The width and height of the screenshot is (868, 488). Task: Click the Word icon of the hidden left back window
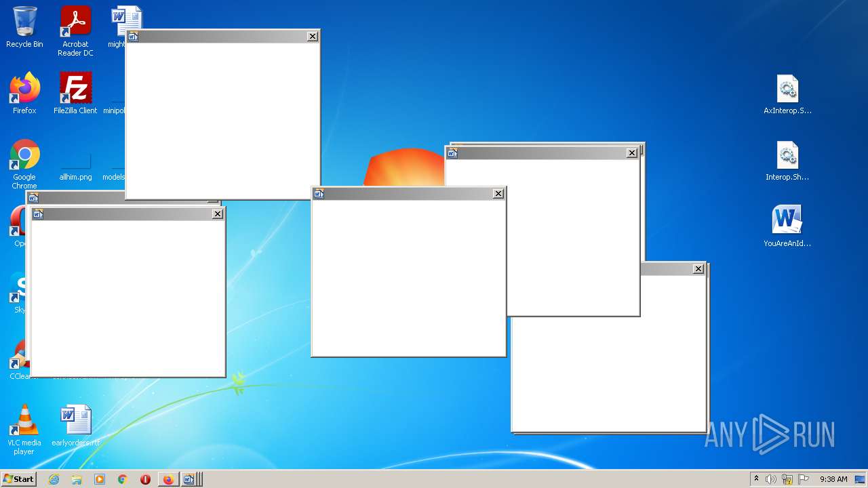pos(33,198)
